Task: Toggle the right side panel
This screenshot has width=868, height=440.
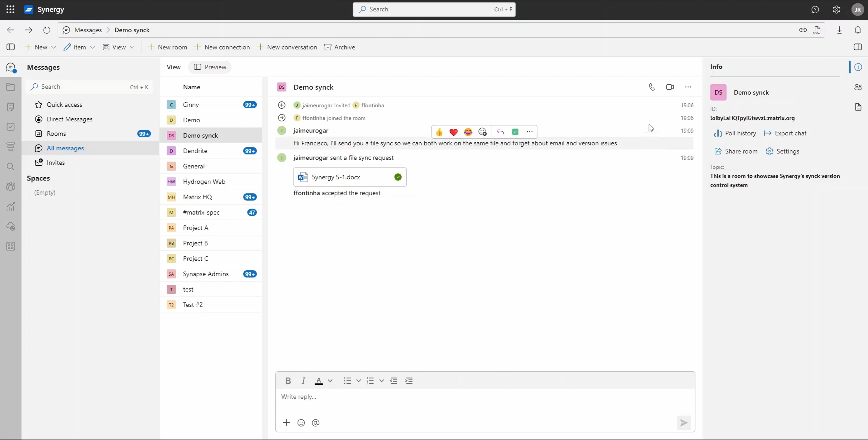Action: tap(858, 47)
